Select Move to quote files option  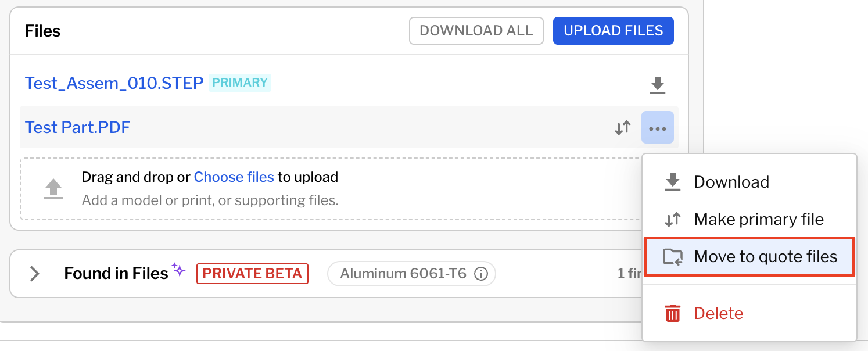(x=765, y=256)
